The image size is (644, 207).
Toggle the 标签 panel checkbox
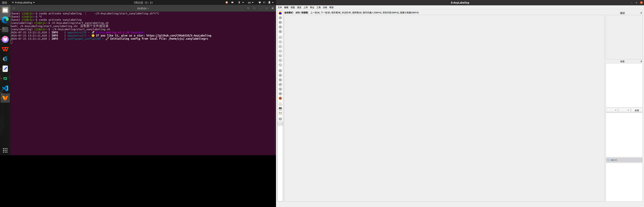click(641, 61)
